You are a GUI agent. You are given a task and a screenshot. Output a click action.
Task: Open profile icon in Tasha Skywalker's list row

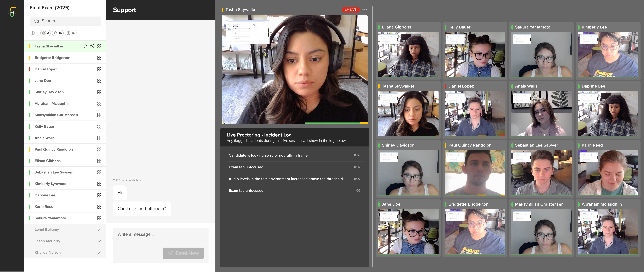(92, 46)
